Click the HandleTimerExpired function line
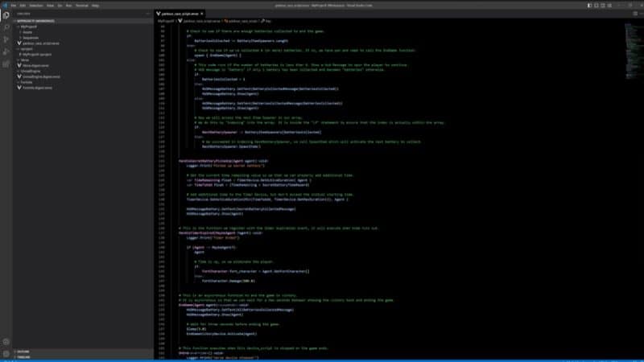The width and height of the screenshot is (644, 362). coord(221,232)
